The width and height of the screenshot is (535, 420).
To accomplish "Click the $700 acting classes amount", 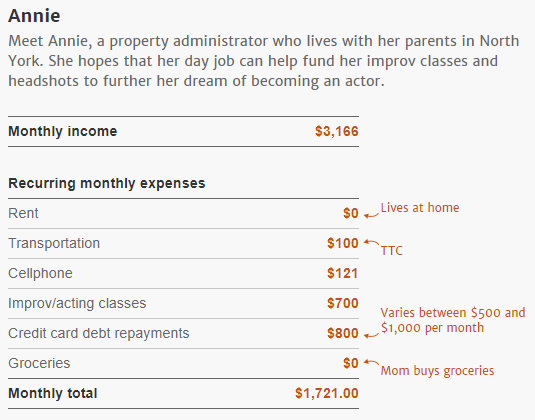I will tap(343, 303).
